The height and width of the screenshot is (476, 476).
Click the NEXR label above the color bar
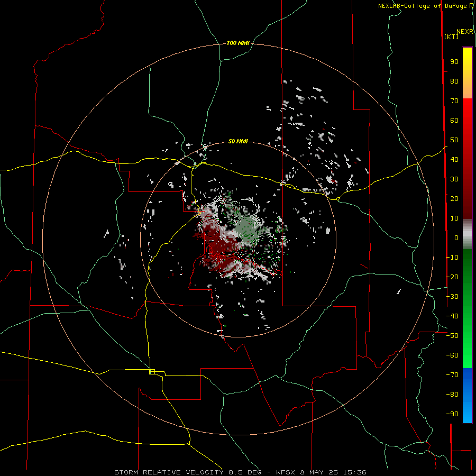point(465,32)
